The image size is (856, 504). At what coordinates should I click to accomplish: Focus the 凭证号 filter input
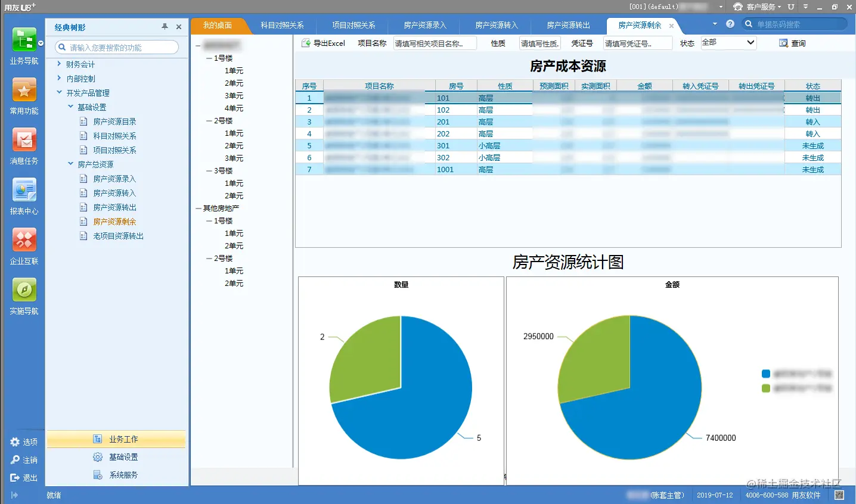click(637, 43)
